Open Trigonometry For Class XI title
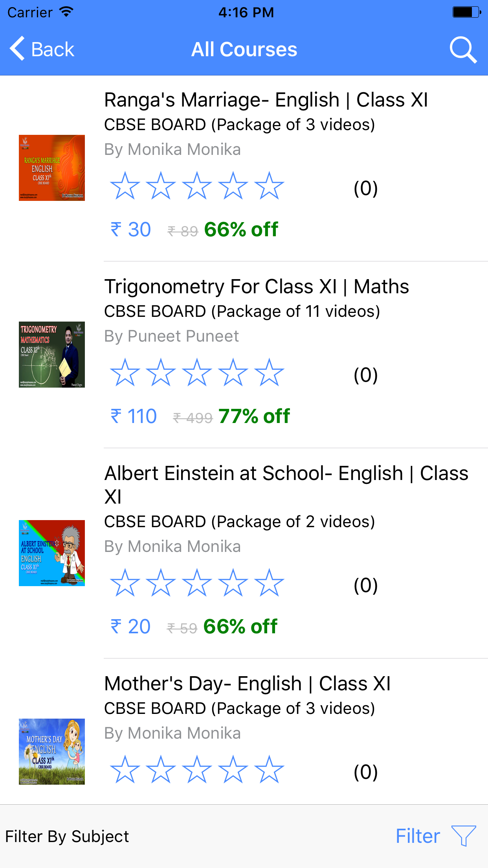The image size is (488, 868). click(x=257, y=287)
